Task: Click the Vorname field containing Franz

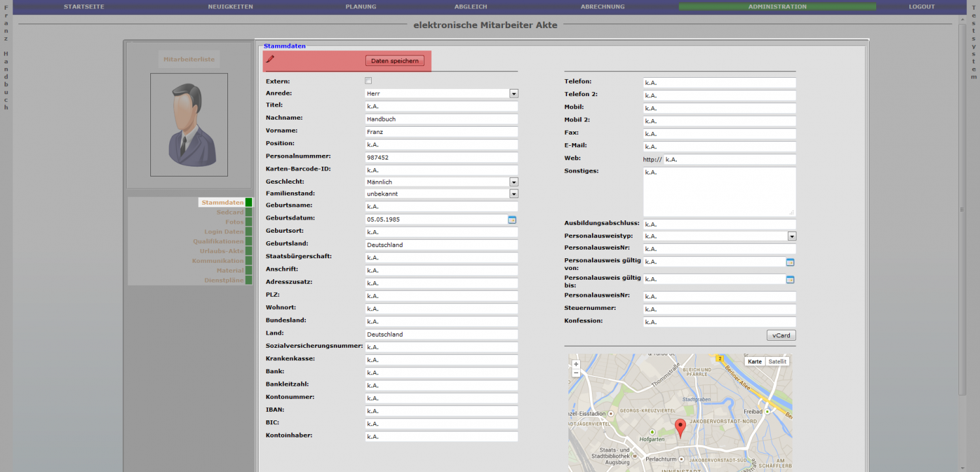Action: click(x=442, y=132)
